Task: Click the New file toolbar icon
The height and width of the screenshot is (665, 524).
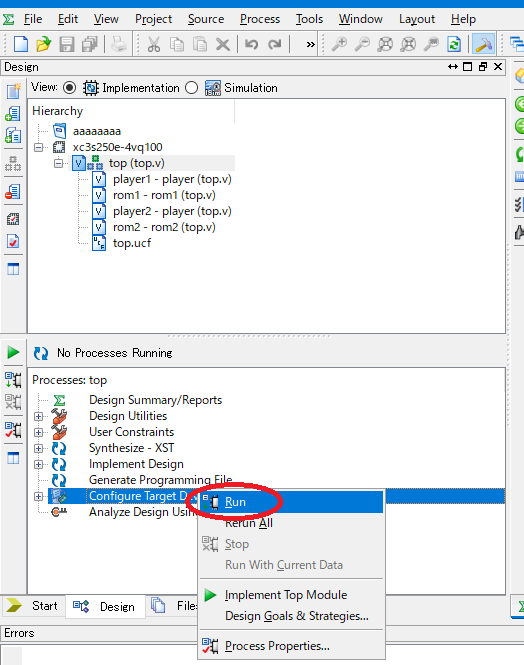Action: pyautogui.click(x=21, y=44)
